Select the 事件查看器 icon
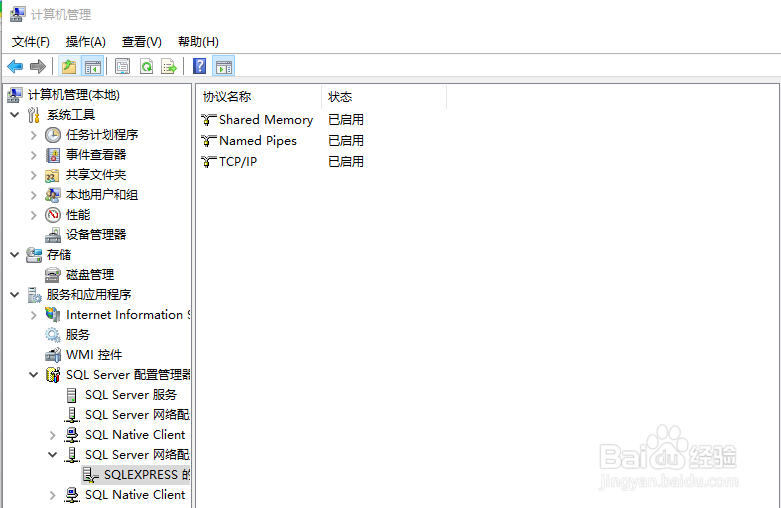This screenshot has height=508, width=781. tap(53, 155)
